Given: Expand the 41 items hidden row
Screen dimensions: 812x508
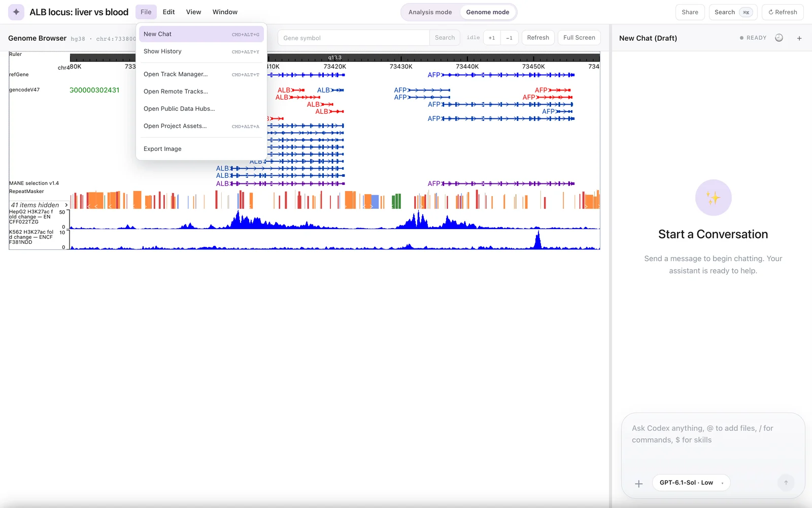Looking at the screenshot, I should pyautogui.click(x=39, y=205).
